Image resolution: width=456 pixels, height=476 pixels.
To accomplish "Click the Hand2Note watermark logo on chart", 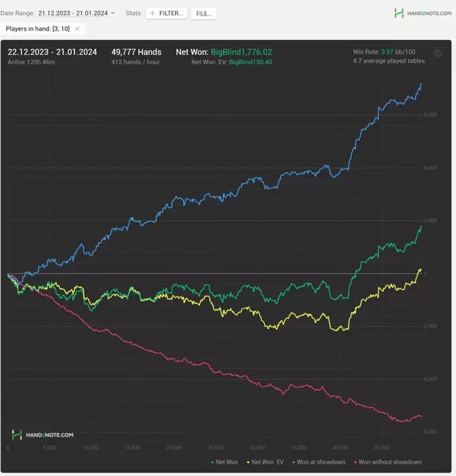I will pyautogui.click(x=42, y=435).
